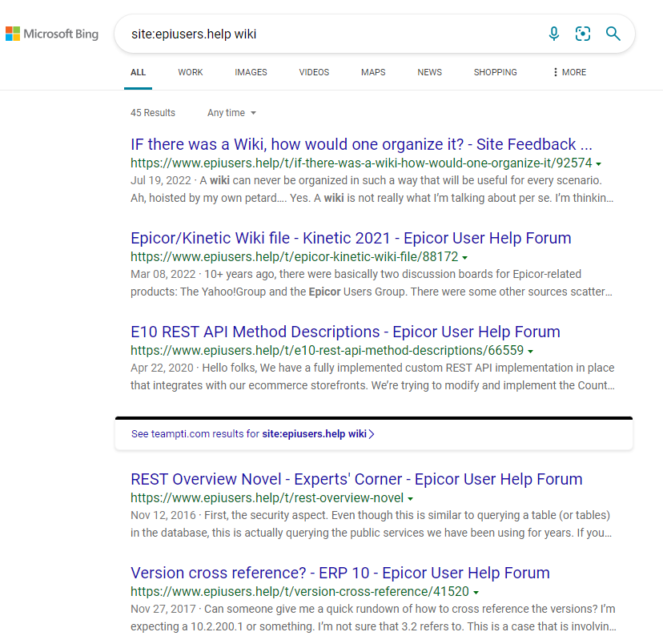Expand the arrow next to the 41520 URL
The width and height of the screenshot is (663, 644).
click(476, 593)
